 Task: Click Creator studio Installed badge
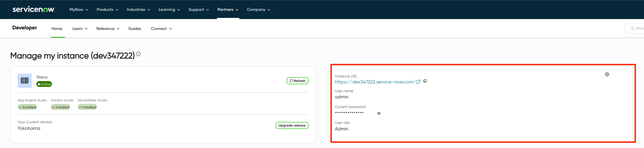60,107
